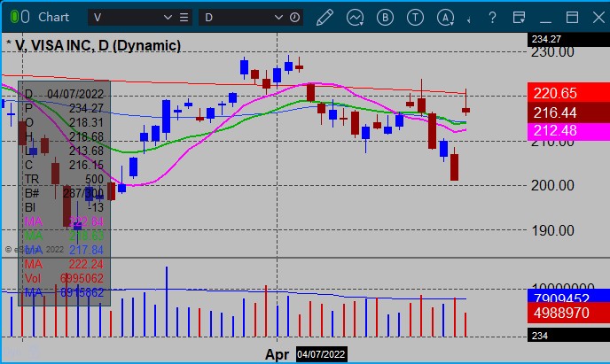Toggle the gray interval link indicator
The width and height of the screenshot is (610, 364).
point(25,17)
